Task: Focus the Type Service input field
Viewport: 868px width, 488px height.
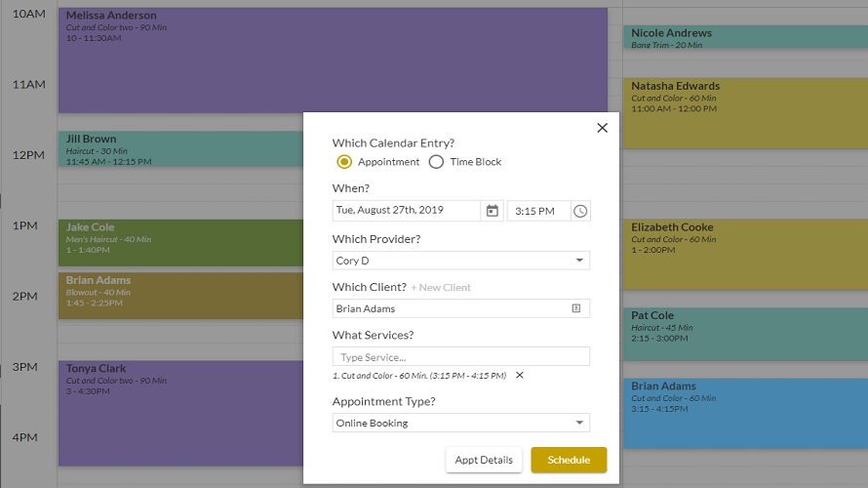Action: click(x=461, y=356)
